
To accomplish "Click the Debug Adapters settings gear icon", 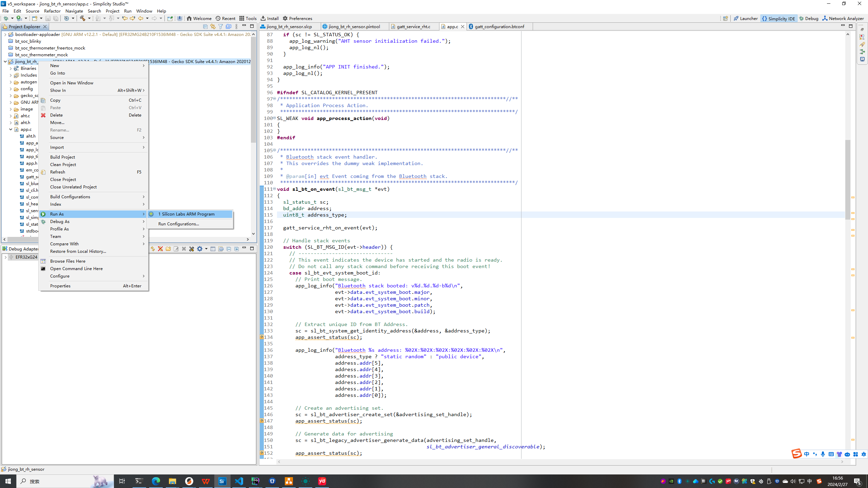I will click(200, 249).
